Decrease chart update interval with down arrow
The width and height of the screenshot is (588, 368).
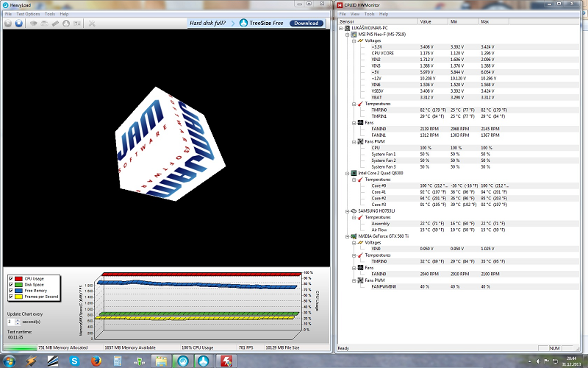pyautogui.click(x=17, y=324)
